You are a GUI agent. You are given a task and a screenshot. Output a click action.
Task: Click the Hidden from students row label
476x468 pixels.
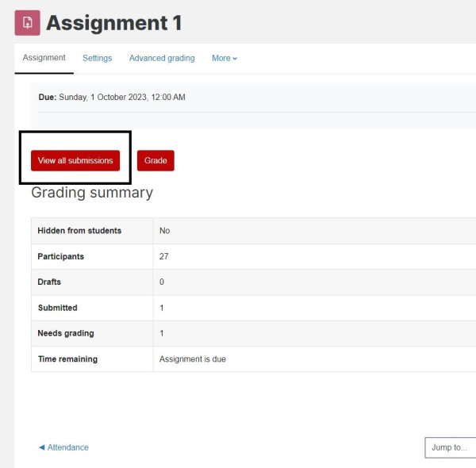pos(79,231)
